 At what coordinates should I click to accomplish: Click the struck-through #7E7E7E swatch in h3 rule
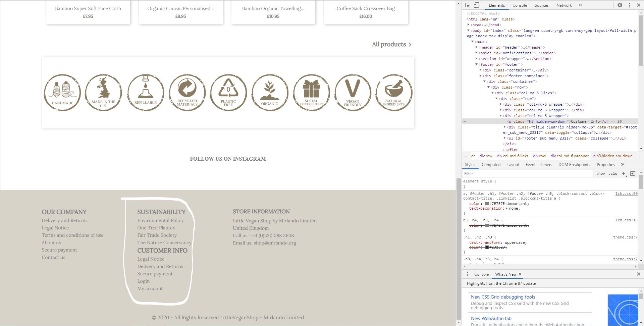tap(487, 225)
